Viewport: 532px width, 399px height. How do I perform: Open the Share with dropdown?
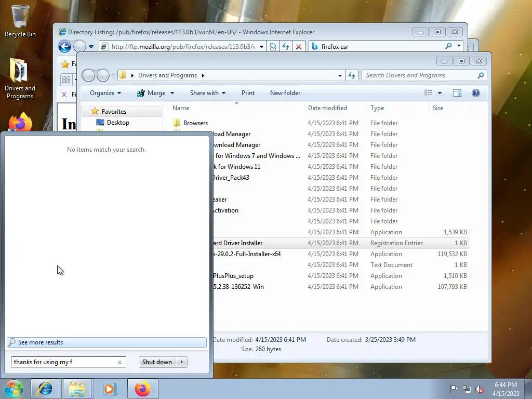(208, 93)
